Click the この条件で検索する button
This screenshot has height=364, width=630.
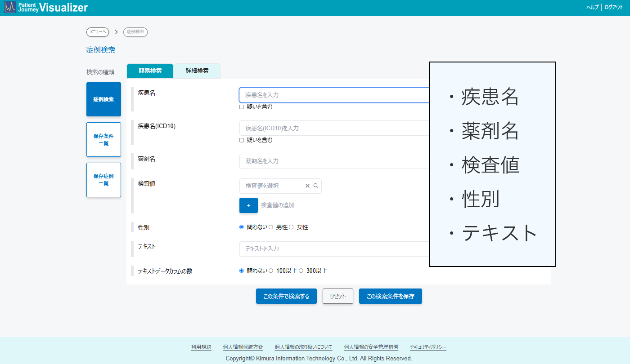(x=286, y=296)
